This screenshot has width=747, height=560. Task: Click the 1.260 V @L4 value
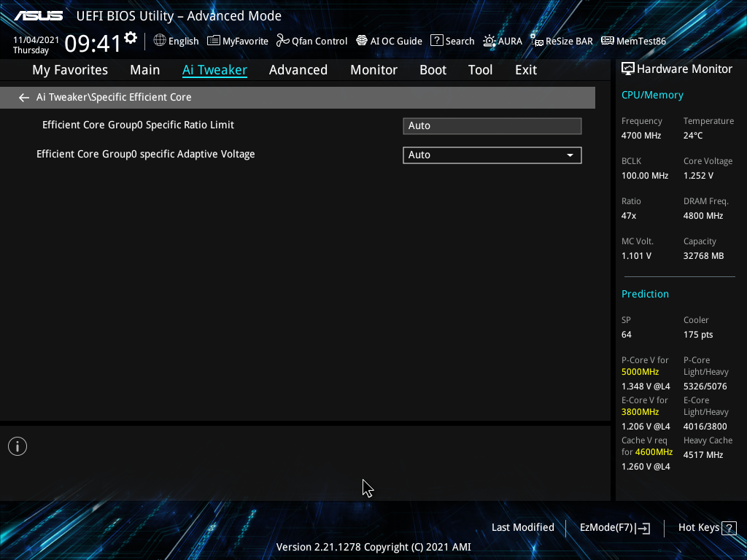point(646,467)
